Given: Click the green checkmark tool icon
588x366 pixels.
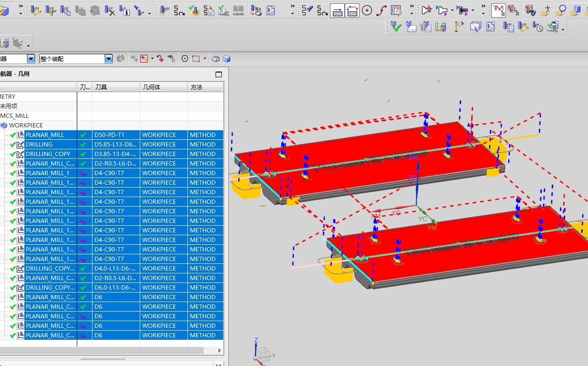Looking at the screenshot, I should (x=396, y=27).
